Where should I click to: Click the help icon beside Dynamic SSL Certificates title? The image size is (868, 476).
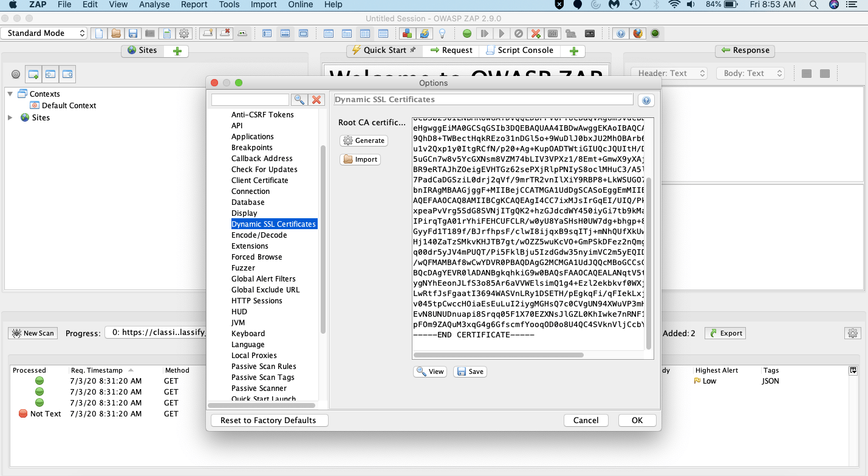click(x=646, y=100)
